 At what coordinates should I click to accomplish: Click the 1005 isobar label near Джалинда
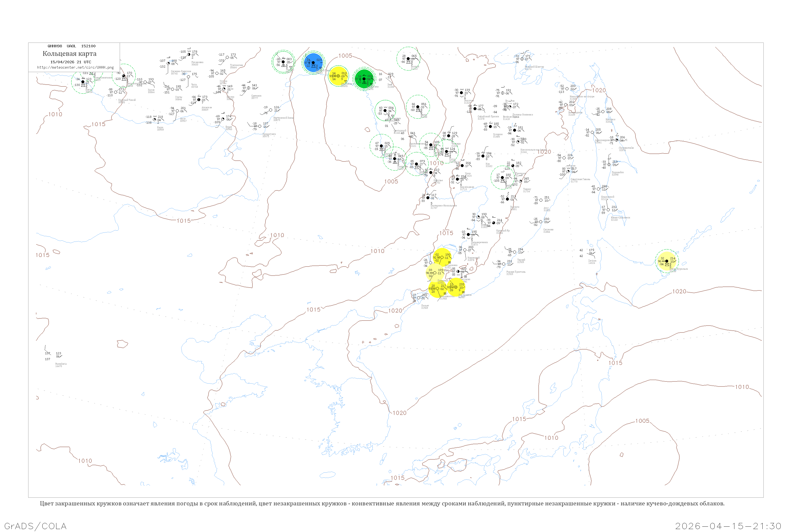tap(345, 56)
